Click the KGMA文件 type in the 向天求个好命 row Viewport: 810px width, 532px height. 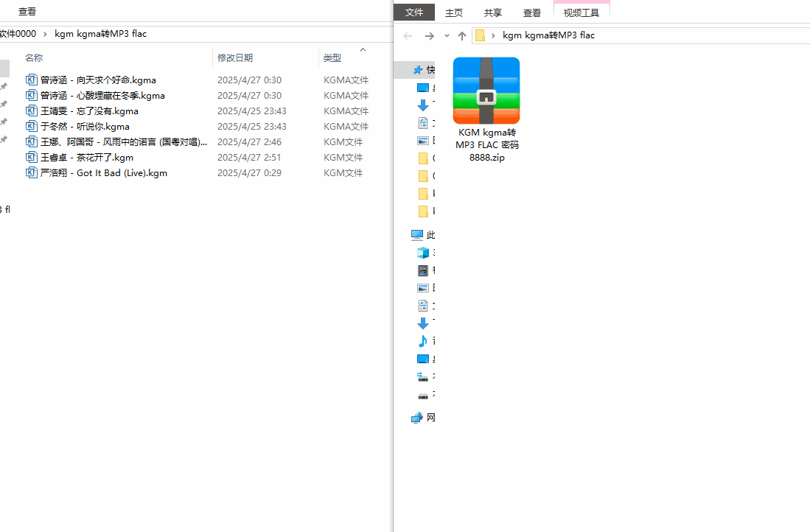coord(346,80)
